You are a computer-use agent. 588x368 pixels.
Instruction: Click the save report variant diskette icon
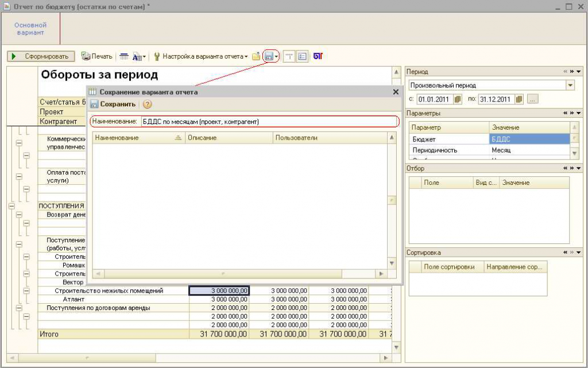tap(268, 56)
